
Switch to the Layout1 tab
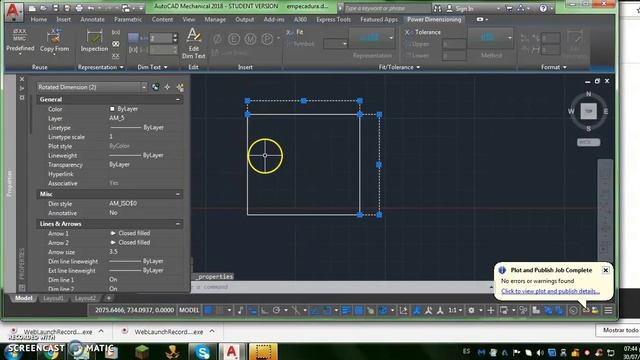53,298
